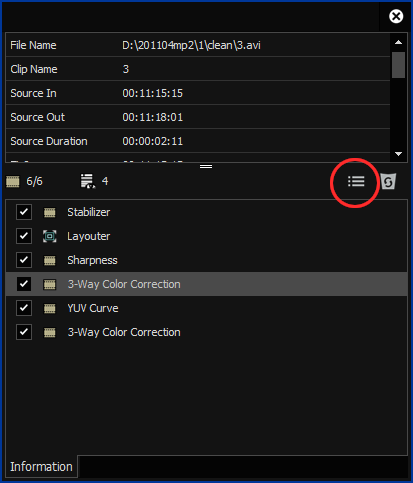Click the Layouter effect icon

50,236
